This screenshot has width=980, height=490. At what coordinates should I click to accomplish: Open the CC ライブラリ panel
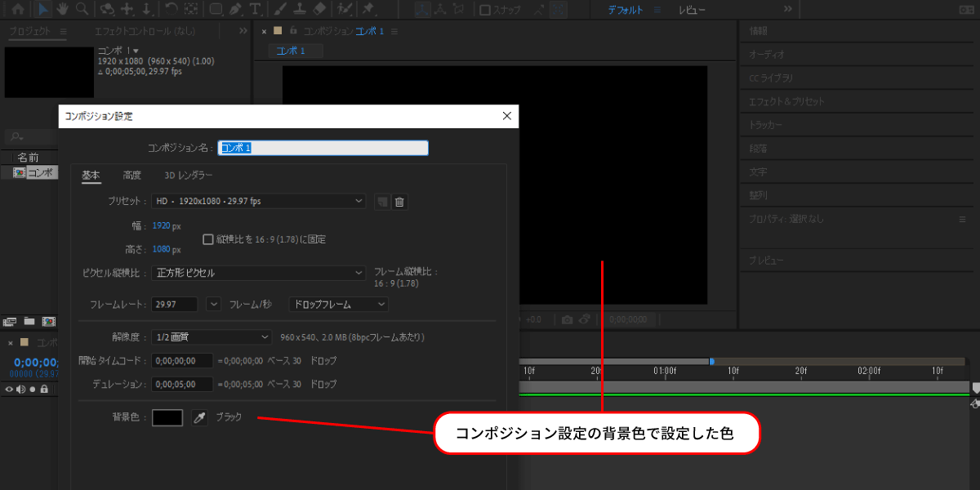[771, 78]
